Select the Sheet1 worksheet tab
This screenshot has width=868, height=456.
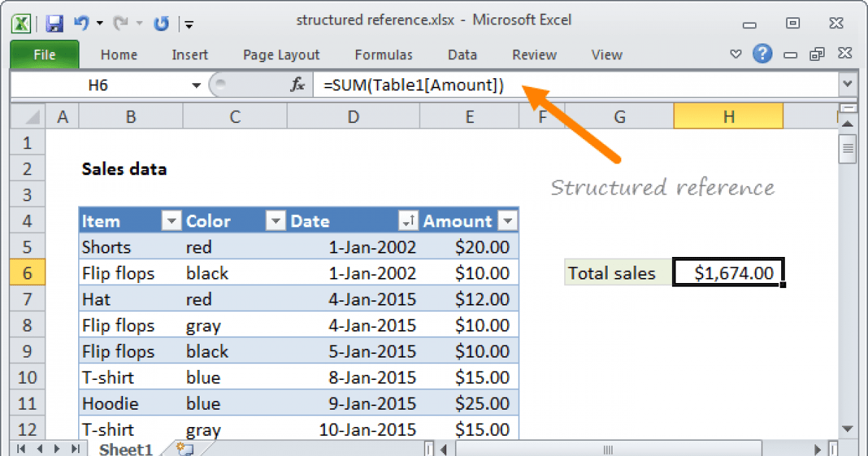click(x=126, y=449)
